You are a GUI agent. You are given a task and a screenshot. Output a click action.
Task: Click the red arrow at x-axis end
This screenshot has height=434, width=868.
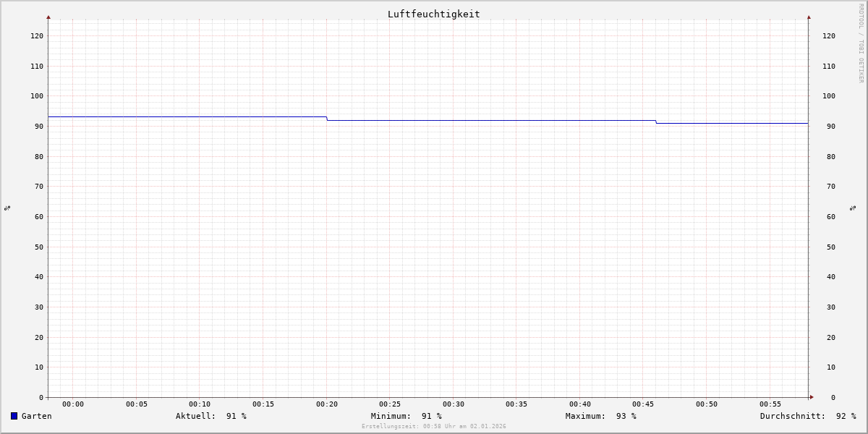812,397
